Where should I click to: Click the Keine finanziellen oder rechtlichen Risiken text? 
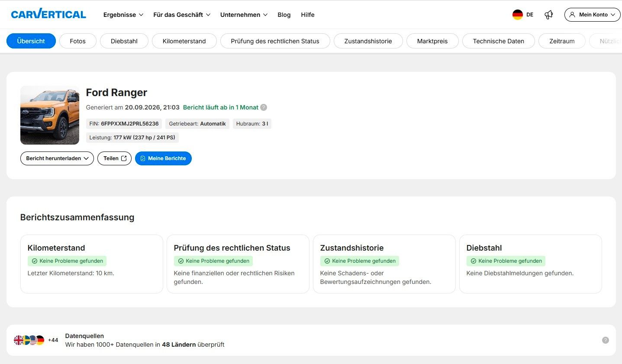click(x=234, y=277)
